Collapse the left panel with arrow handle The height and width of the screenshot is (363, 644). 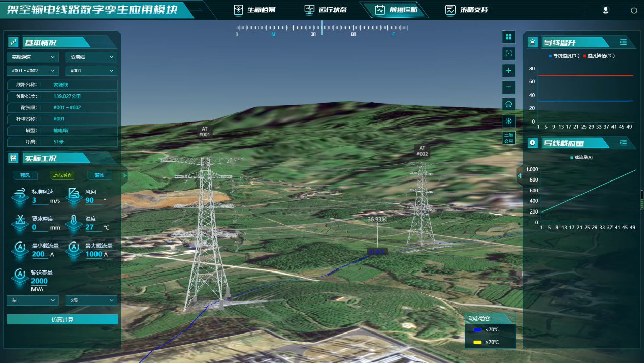(125, 176)
